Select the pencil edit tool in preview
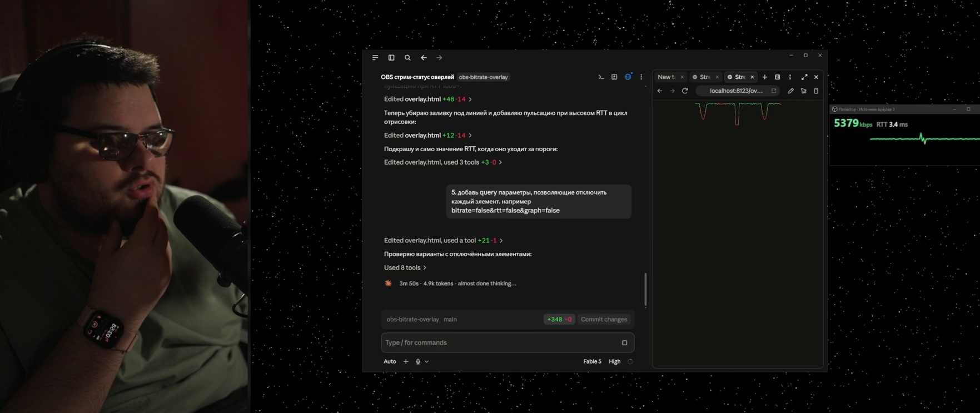The width and height of the screenshot is (980, 413). (x=790, y=91)
